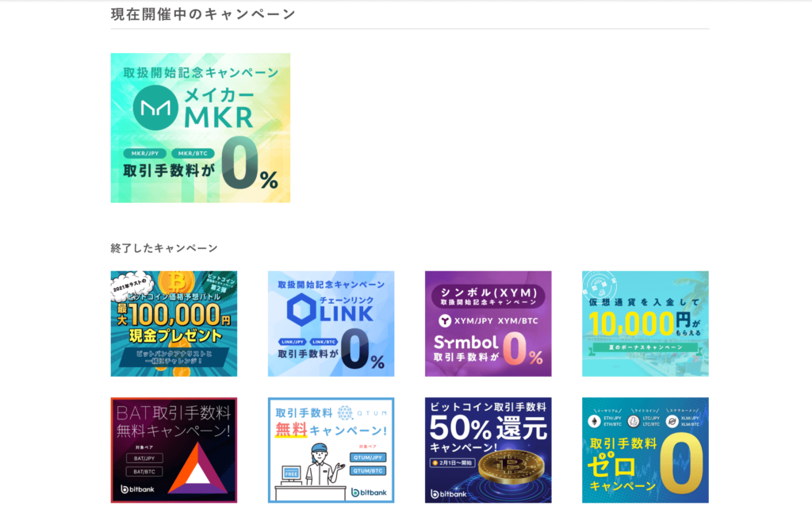Open the チェーンリンク LINK campaign banner
The width and height of the screenshot is (812, 521).
(331, 324)
